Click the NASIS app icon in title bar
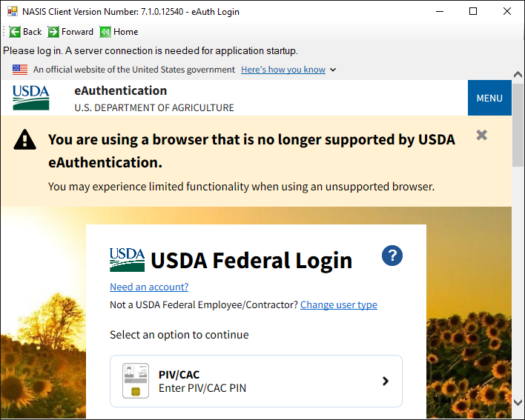The width and height of the screenshot is (525, 420). 13,12
